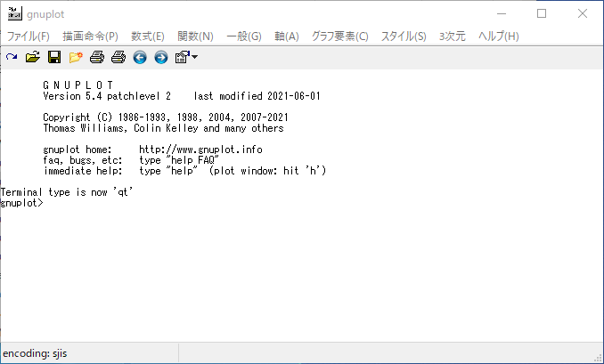Click the 'last modified 2021-06-01' text

pyautogui.click(x=257, y=96)
